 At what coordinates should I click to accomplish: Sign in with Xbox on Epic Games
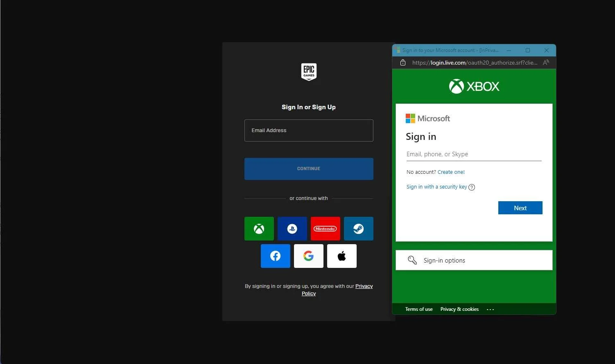[259, 229]
